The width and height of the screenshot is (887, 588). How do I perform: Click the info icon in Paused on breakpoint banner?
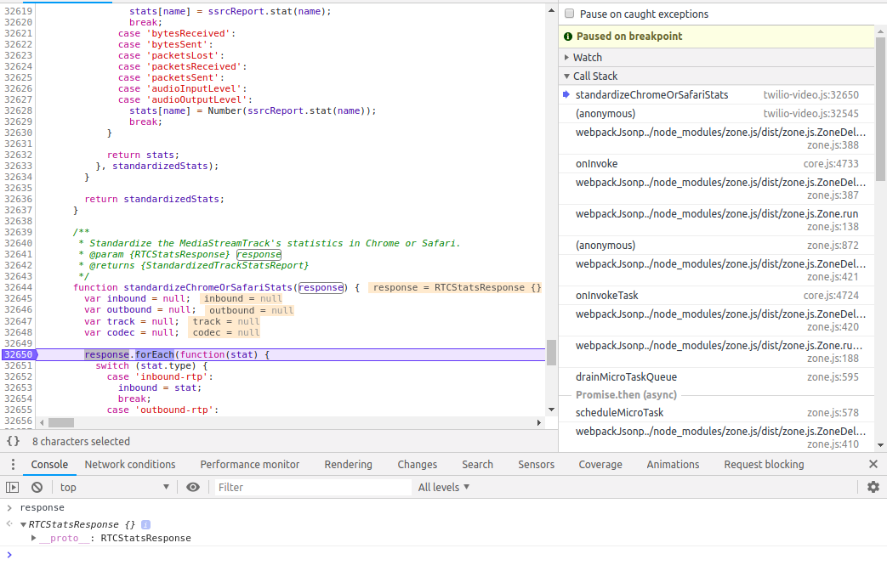coord(568,37)
